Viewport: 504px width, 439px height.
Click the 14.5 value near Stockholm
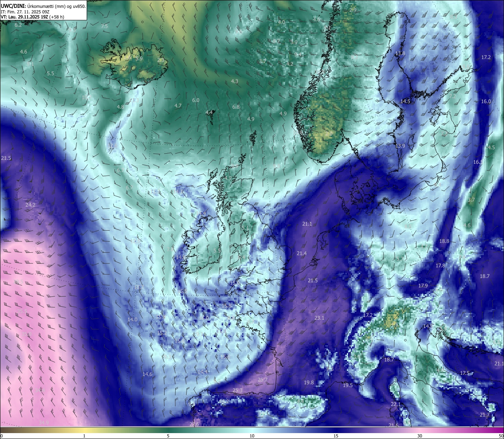pyautogui.click(x=405, y=101)
